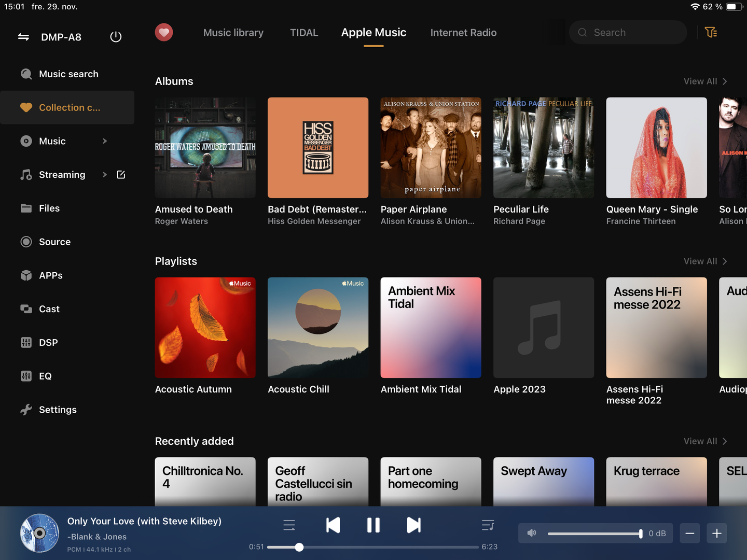Viewport: 747px width, 560px height.
Task: Open Assens Hi-Fi messe 2022 playlist
Action: pyautogui.click(x=657, y=328)
